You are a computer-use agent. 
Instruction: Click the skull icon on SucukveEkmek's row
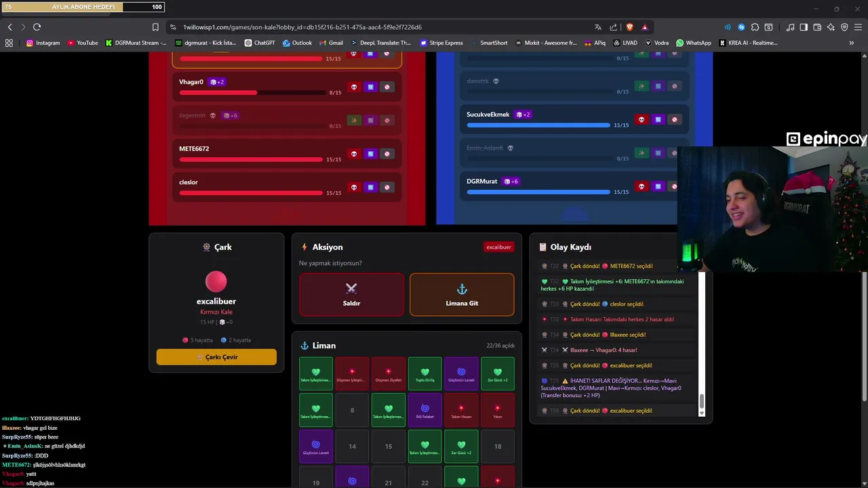click(641, 119)
